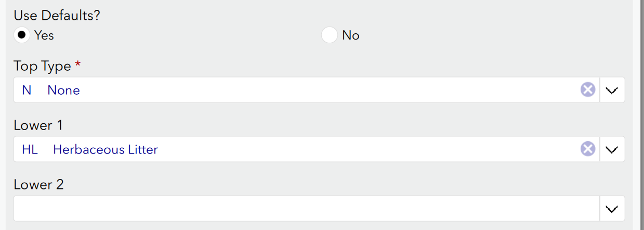Clear the Top Type selection
The width and height of the screenshot is (644, 230).
(x=587, y=90)
